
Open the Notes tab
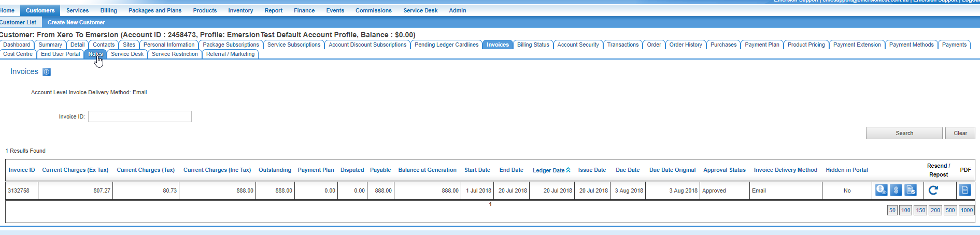[x=95, y=54]
